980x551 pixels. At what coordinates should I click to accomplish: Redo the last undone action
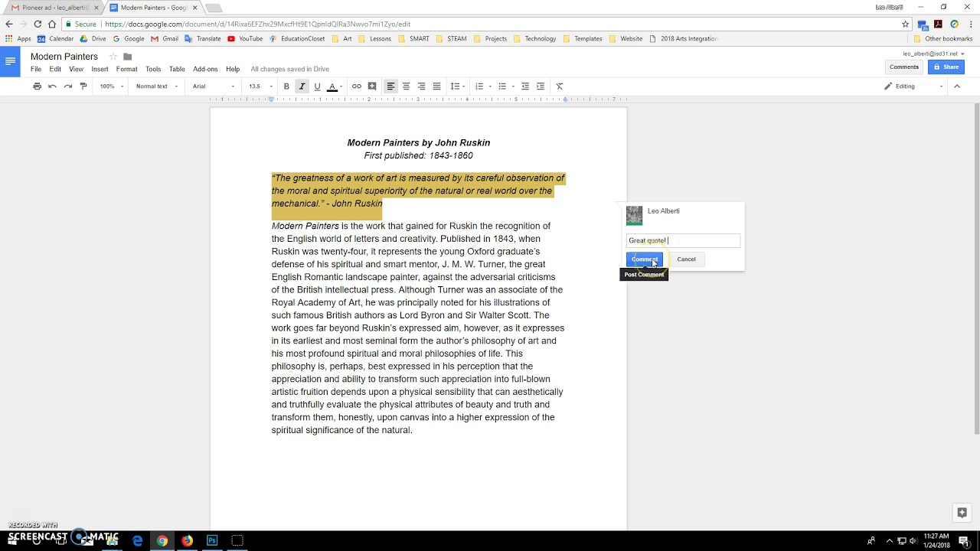tap(68, 86)
